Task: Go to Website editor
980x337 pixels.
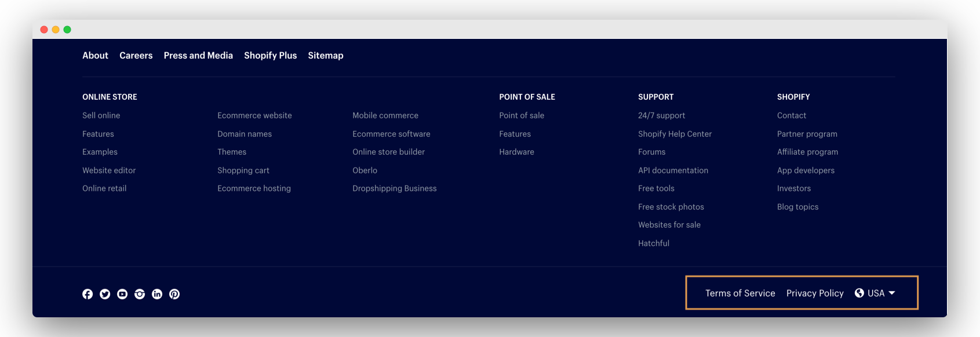Action: click(x=109, y=171)
